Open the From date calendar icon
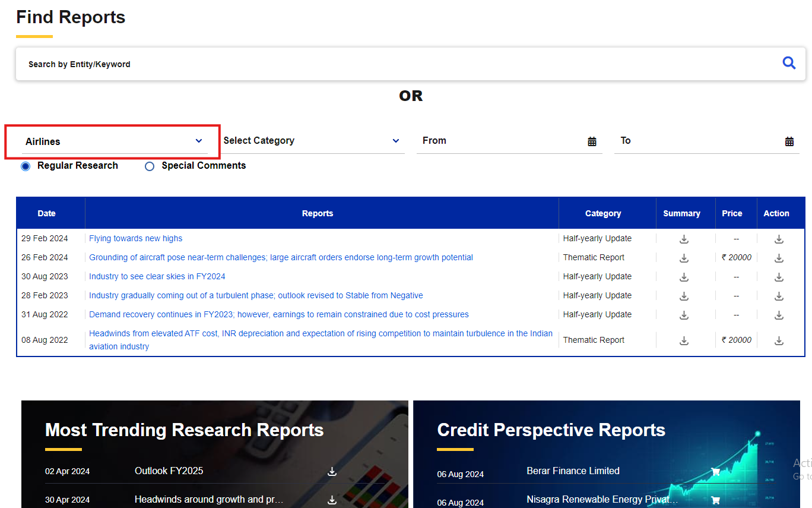 tap(592, 141)
